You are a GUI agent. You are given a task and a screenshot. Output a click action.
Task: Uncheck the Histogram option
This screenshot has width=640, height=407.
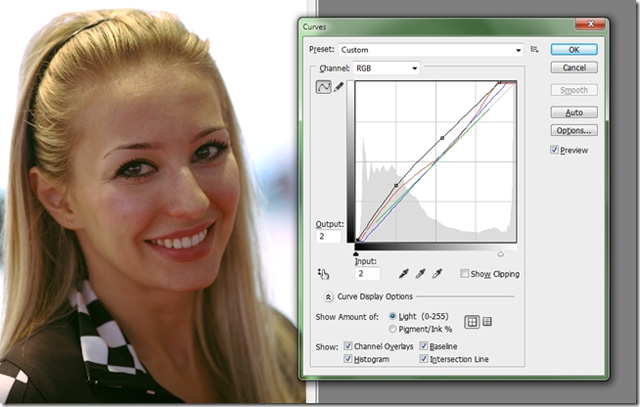click(348, 359)
